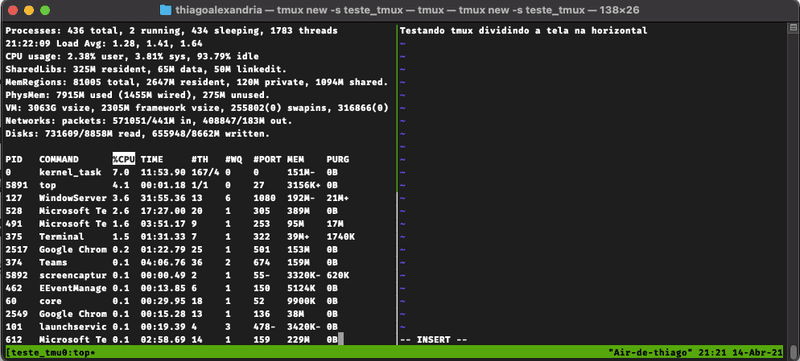Image resolution: width=800 pixels, height=361 pixels.
Task: Click PID 528 in the process list
Action: click(x=14, y=211)
